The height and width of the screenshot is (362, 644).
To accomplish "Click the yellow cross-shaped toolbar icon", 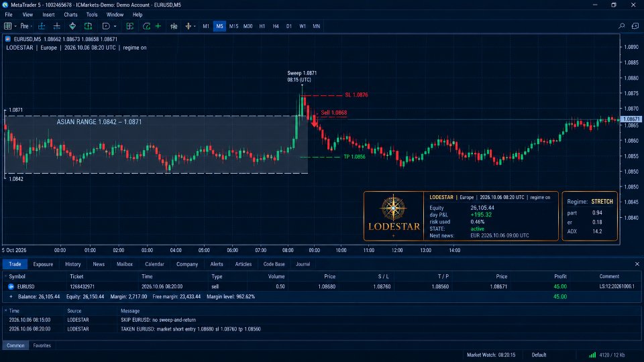I will click(188, 26).
